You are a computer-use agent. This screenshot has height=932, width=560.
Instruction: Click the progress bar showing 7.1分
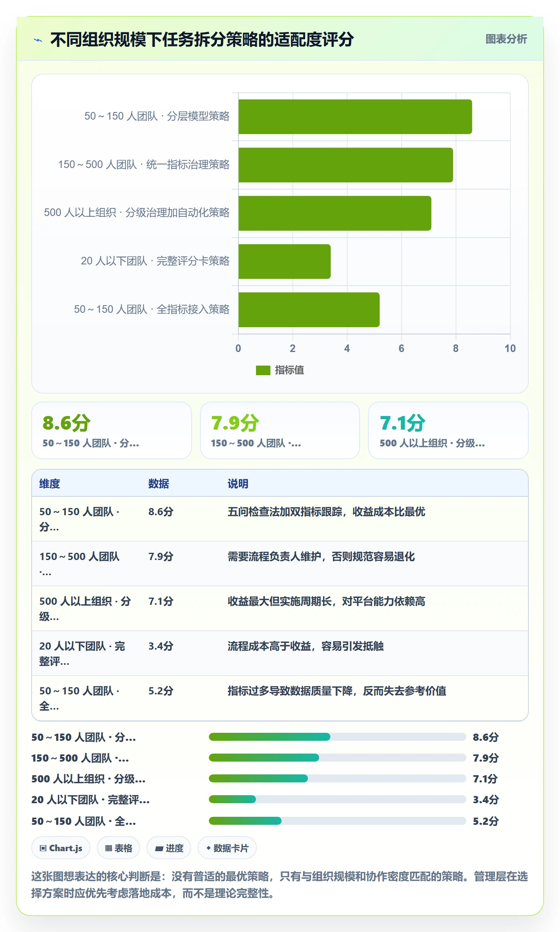(337, 778)
